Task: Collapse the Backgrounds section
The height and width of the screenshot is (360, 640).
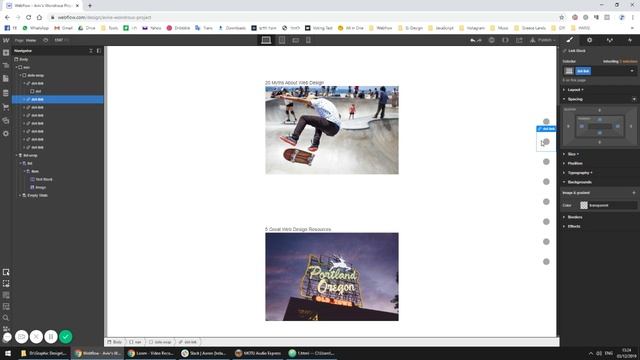Action: tap(579, 182)
